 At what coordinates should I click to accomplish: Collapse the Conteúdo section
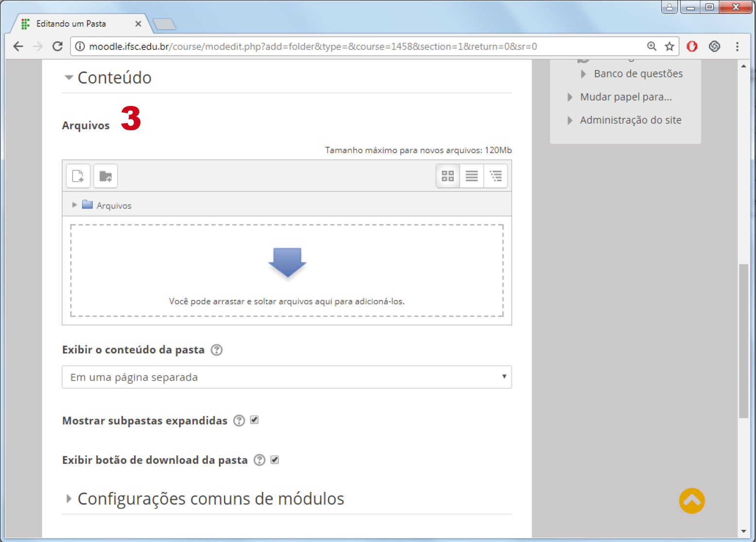(x=69, y=78)
